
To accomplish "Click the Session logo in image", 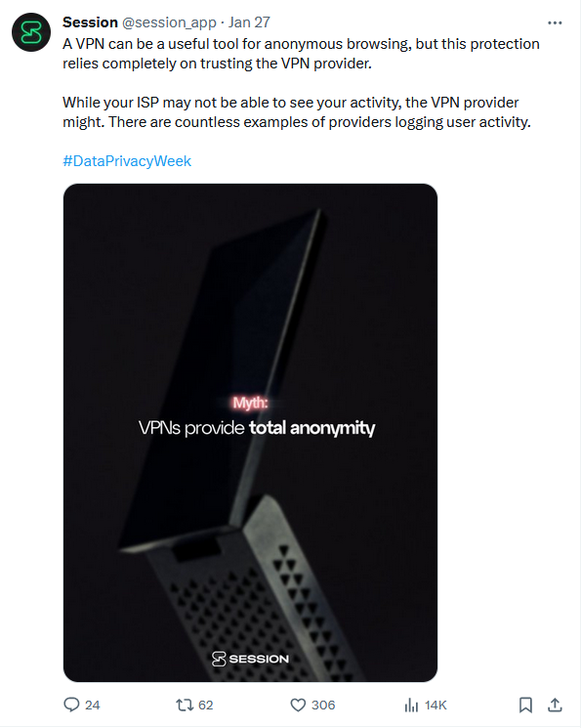I will (x=250, y=659).
